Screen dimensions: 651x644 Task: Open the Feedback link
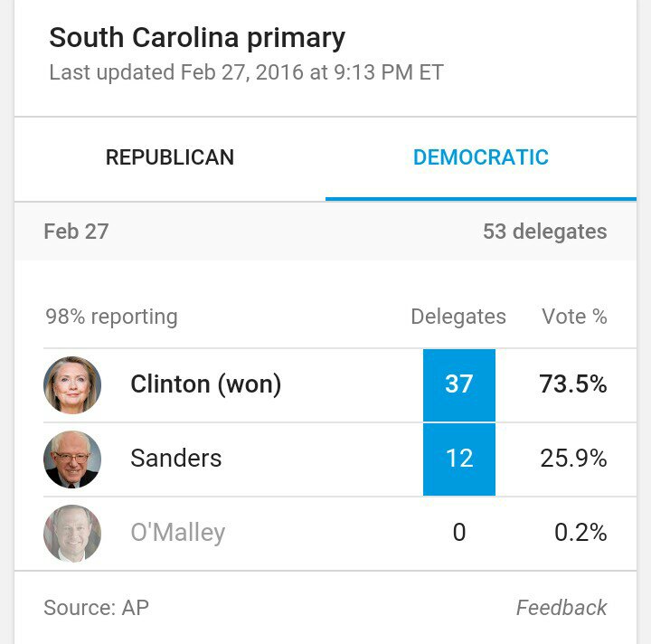coord(561,608)
